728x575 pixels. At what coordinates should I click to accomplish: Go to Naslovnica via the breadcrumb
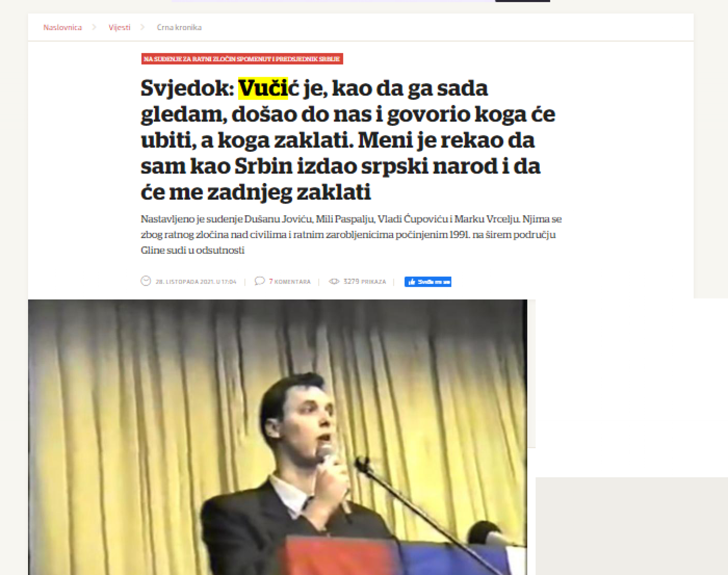click(x=63, y=27)
